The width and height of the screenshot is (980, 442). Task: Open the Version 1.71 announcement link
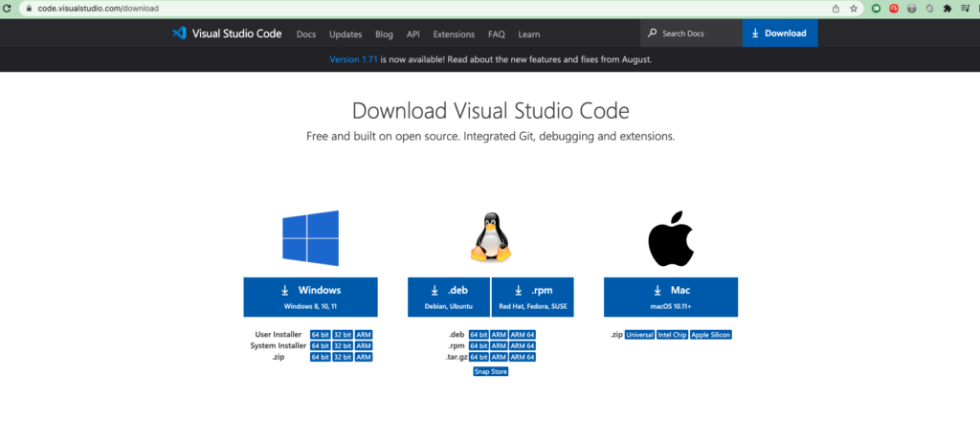[354, 59]
